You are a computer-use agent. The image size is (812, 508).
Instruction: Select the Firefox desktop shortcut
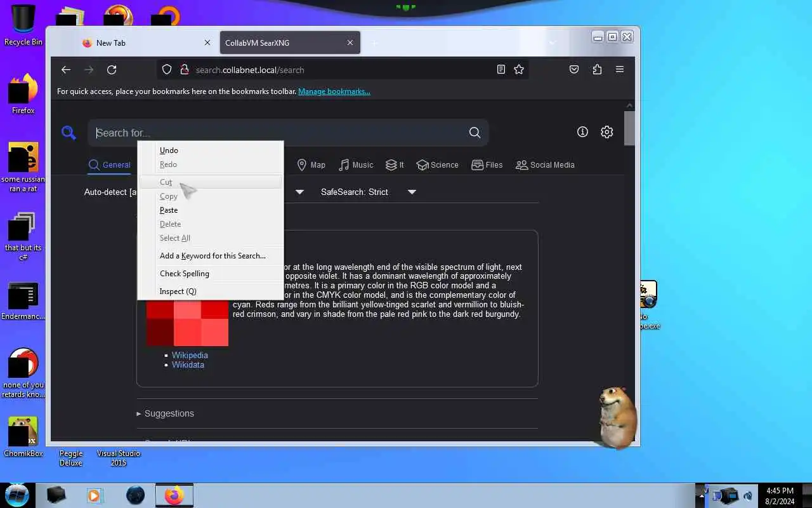point(23,93)
